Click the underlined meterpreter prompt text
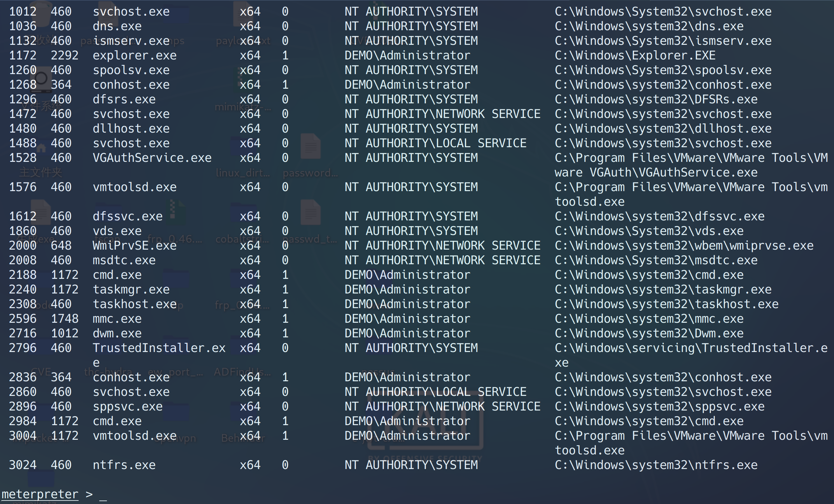This screenshot has height=504, width=834. coord(40,494)
